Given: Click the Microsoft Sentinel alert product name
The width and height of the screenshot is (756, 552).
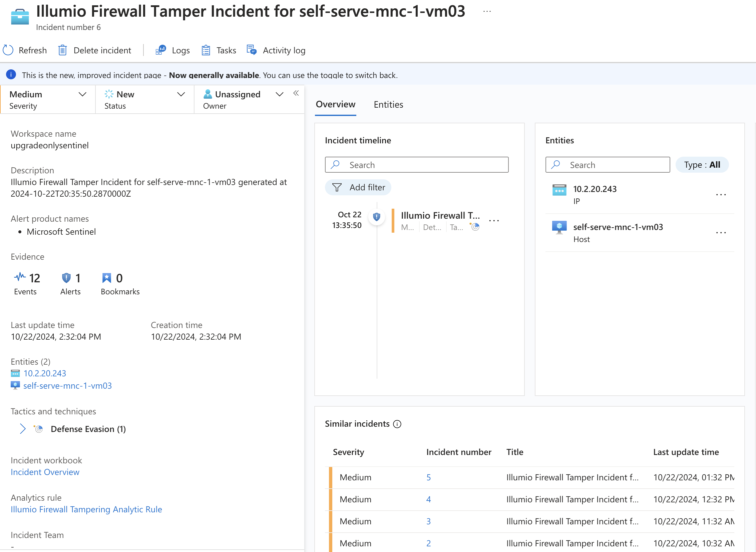Looking at the screenshot, I should coord(61,232).
